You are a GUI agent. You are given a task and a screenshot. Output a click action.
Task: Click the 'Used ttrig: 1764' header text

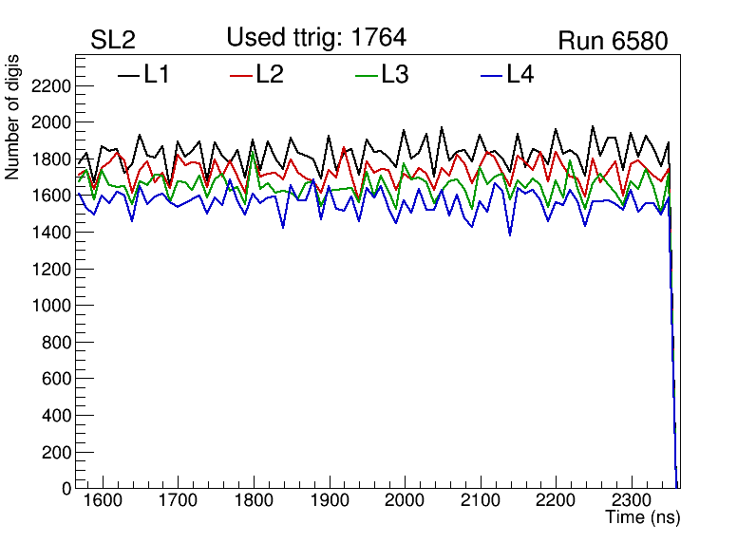coord(316,38)
